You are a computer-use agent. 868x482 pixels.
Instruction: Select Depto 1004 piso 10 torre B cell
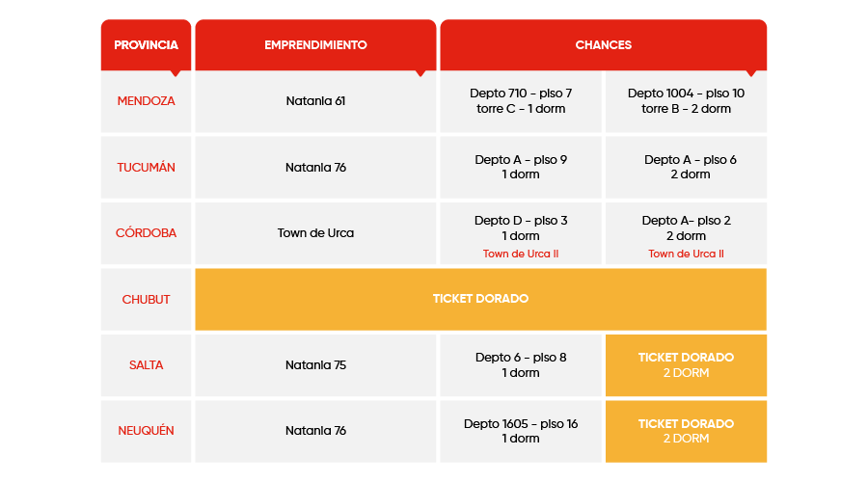point(686,101)
